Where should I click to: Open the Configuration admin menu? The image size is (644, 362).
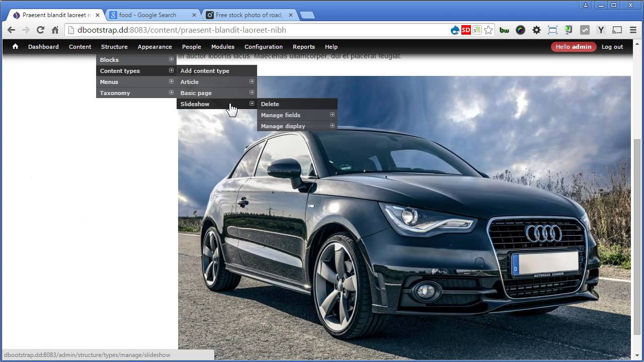tap(264, 47)
